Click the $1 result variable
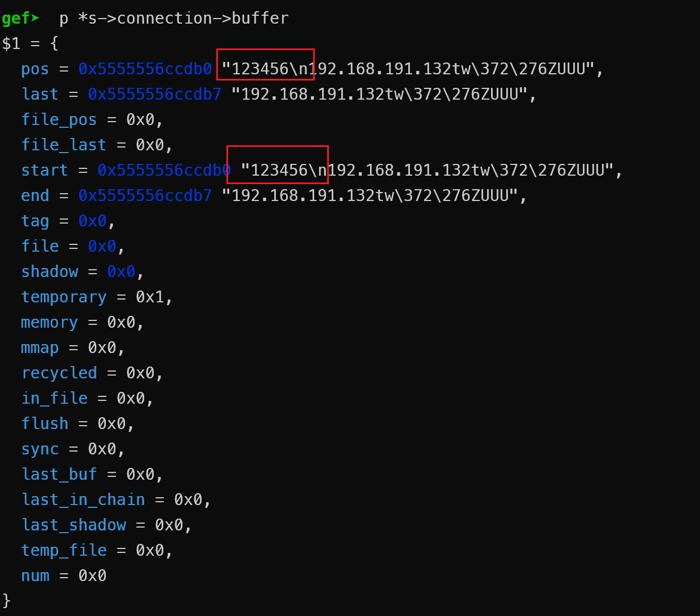 point(11,43)
